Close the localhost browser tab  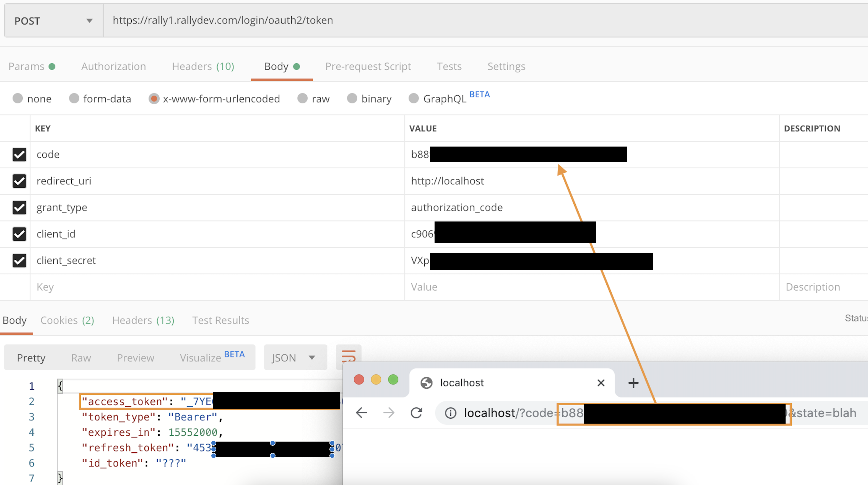coord(601,383)
